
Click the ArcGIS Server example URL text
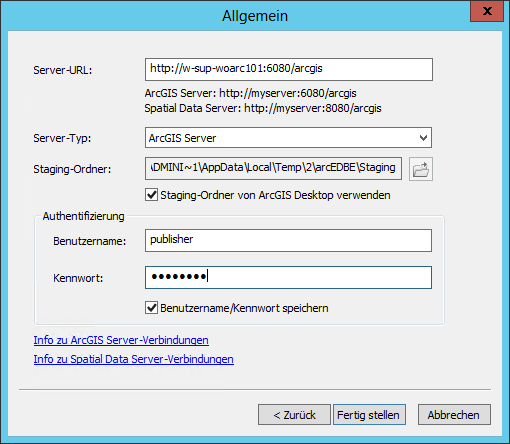(250, 93)
